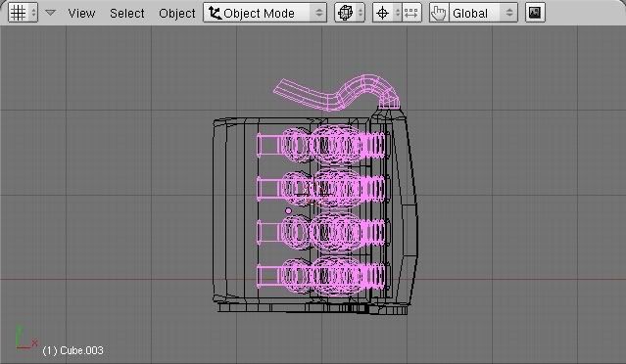Open the View menu
Viewport: 626px width, 364px height.
[x=81, y=13]
